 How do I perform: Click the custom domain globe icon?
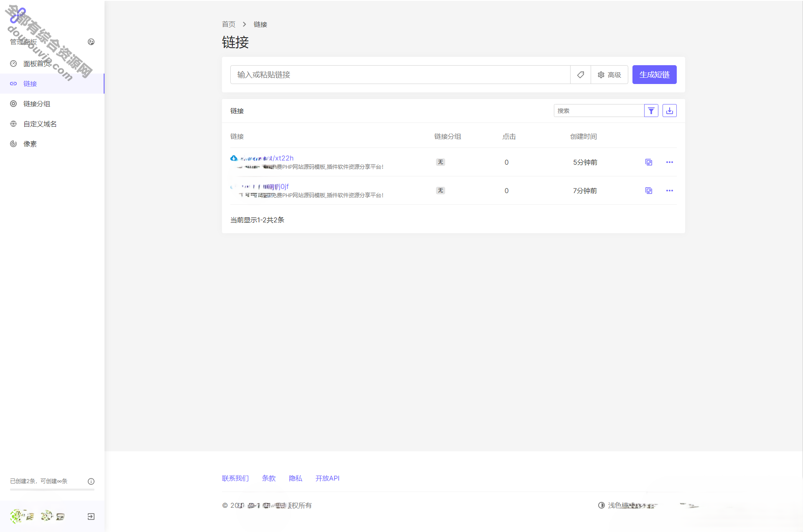coord(13,124)
